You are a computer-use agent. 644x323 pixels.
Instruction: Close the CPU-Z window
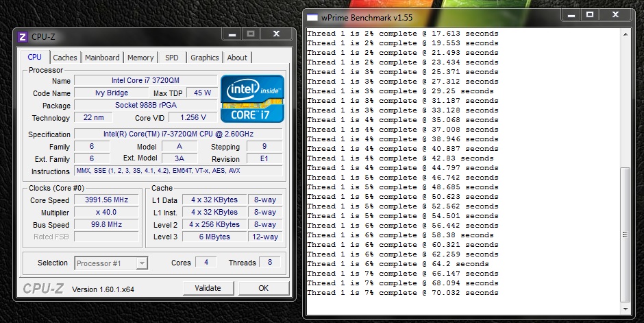point(276,34)
